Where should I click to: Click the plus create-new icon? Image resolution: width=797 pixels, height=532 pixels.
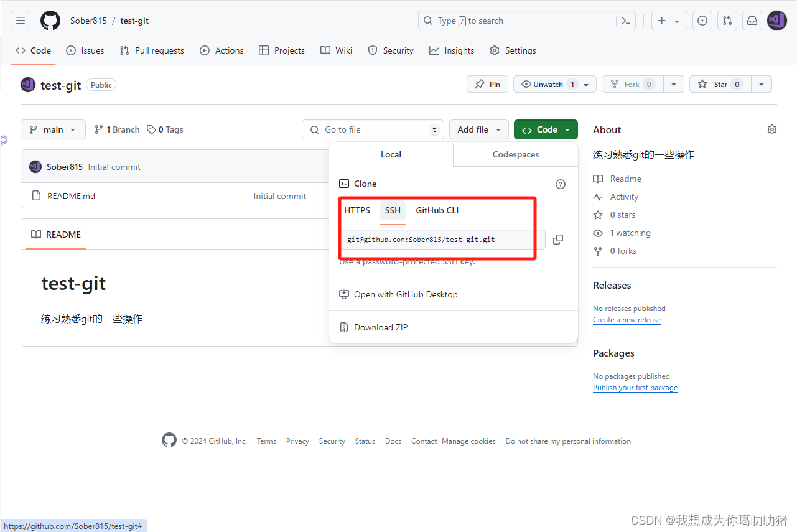click(661, 21)
